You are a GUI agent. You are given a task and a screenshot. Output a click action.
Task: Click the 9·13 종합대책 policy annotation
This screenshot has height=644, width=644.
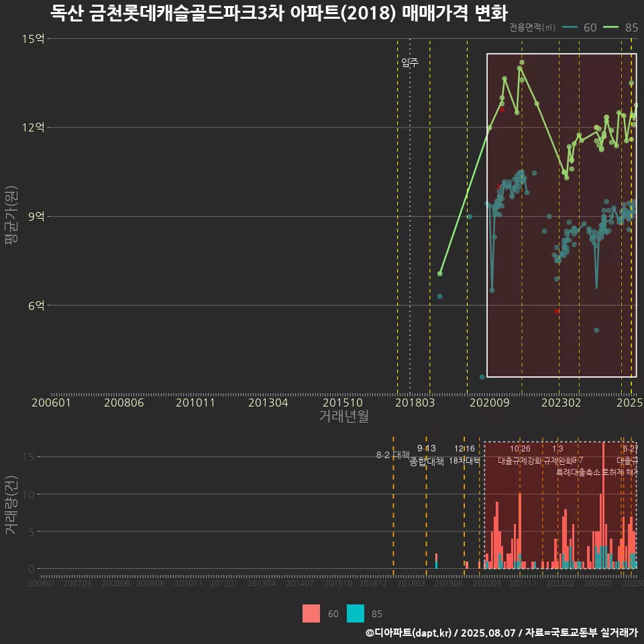point(427,455)
